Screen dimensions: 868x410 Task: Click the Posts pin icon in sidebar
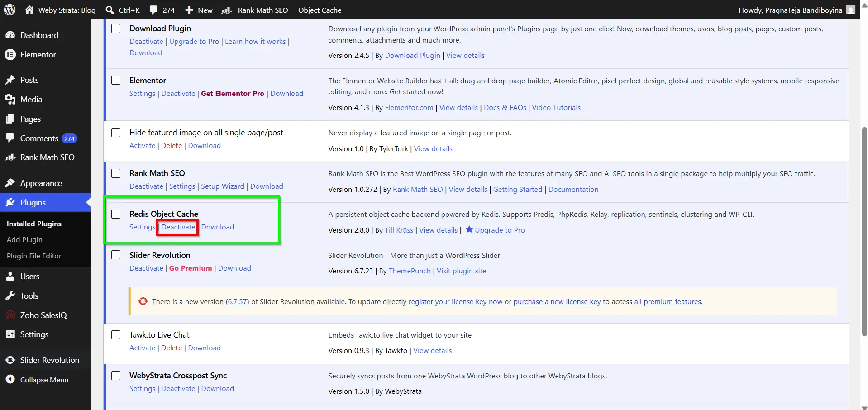tap(10, 80)
